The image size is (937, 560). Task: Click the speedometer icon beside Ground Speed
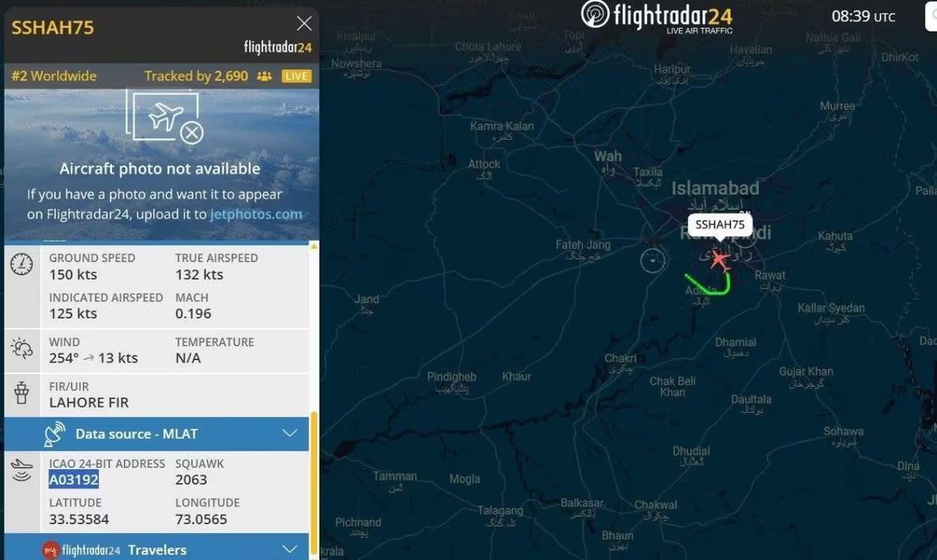(x=21, y=265)
